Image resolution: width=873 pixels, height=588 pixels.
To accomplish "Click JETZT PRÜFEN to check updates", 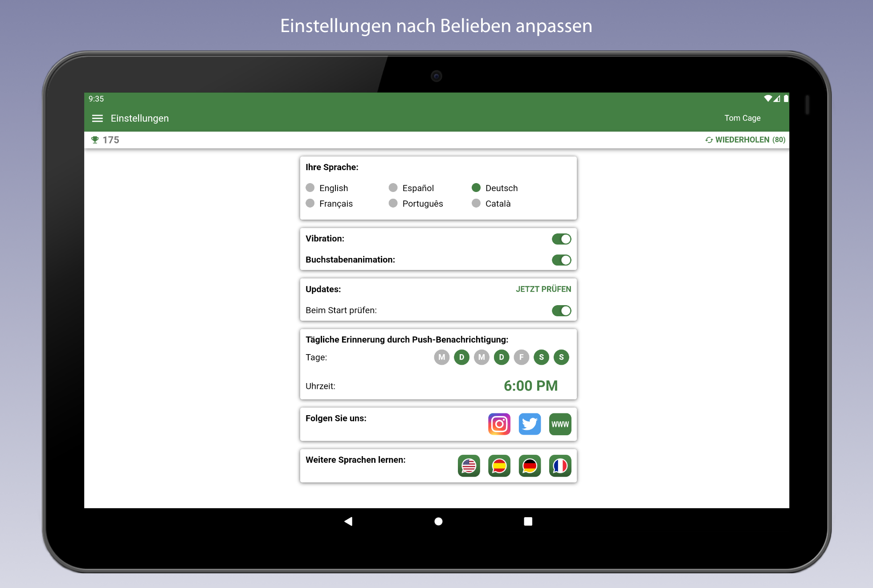I will point(543,289).
